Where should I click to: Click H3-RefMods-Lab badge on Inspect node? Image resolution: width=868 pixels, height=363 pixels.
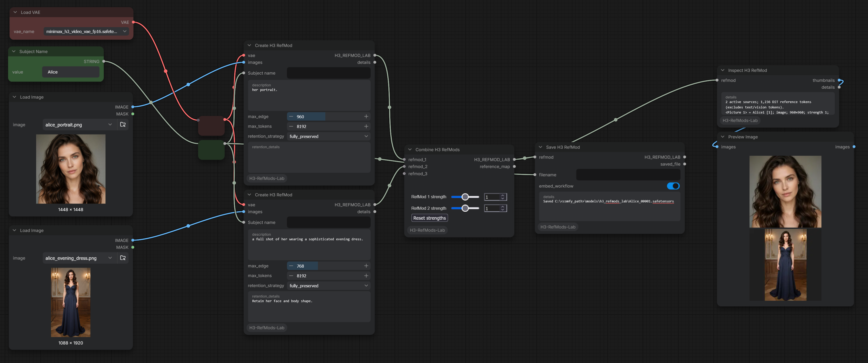[x=740, y=120]
